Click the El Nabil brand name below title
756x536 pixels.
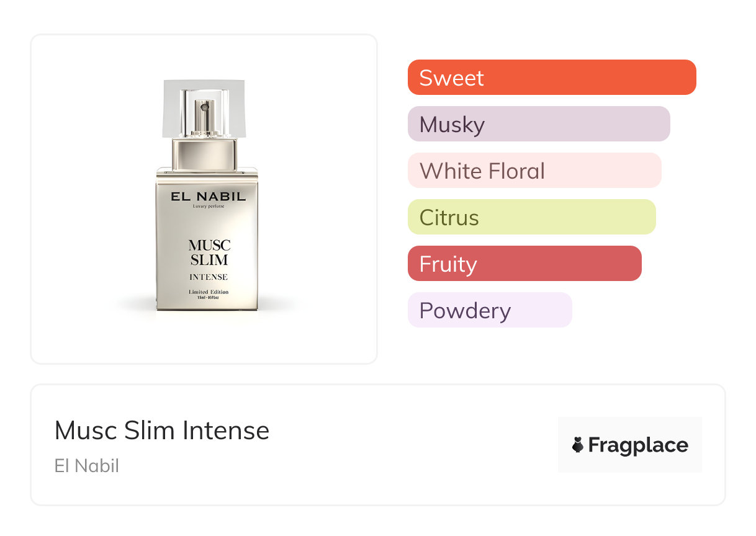pos(86,465)
